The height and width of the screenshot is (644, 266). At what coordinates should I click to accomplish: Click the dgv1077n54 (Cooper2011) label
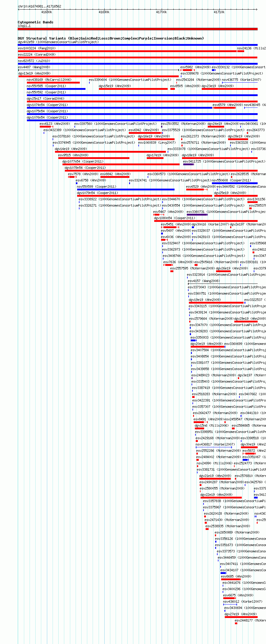click(x=83, y=161)
